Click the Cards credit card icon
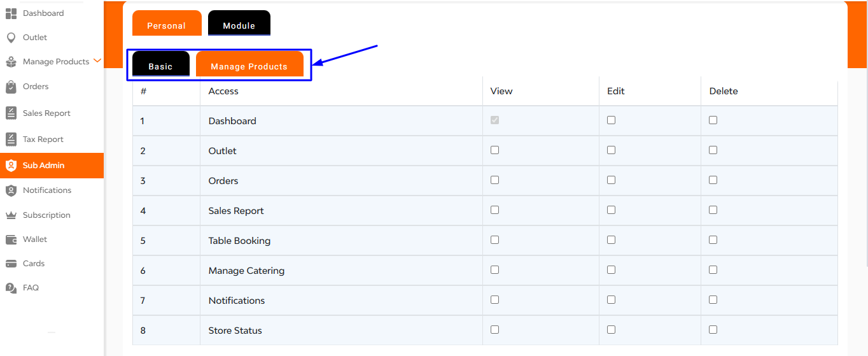 point(11,264)
